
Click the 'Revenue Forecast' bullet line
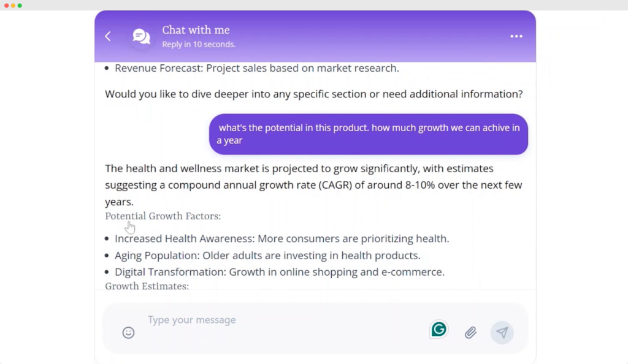(x=257, y=68)
